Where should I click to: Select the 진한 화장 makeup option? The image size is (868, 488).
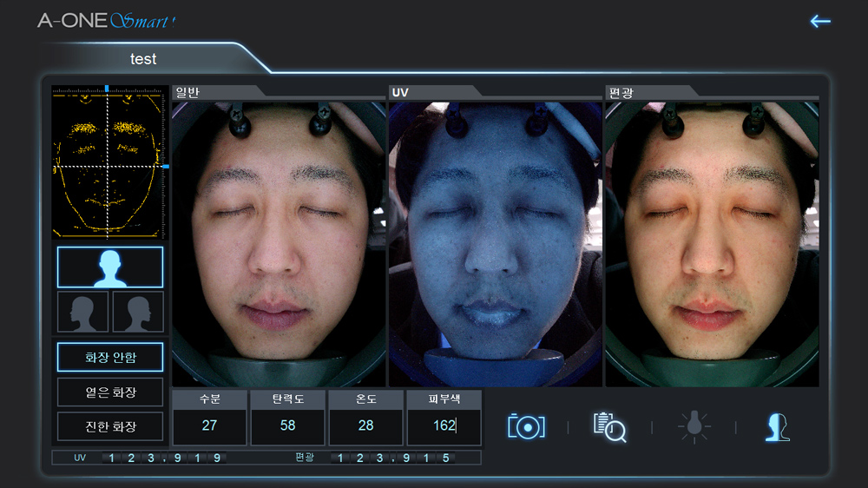coord(109,426)
